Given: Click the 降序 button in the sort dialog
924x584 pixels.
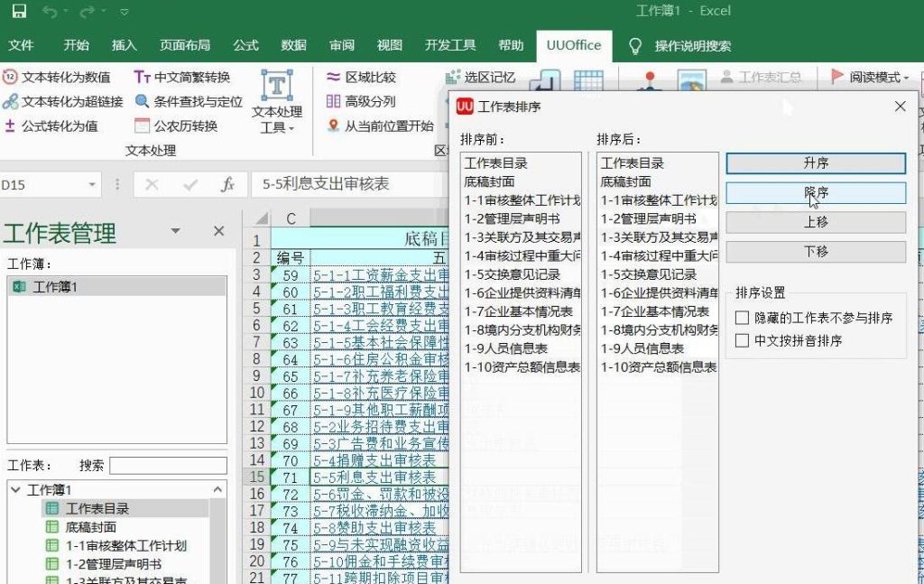Looking at the screenshot, I should coord(816,192).
